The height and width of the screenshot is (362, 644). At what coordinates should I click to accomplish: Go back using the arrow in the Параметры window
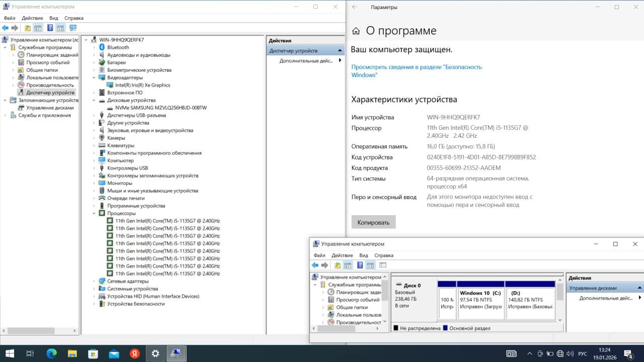[x=355, y=7]
